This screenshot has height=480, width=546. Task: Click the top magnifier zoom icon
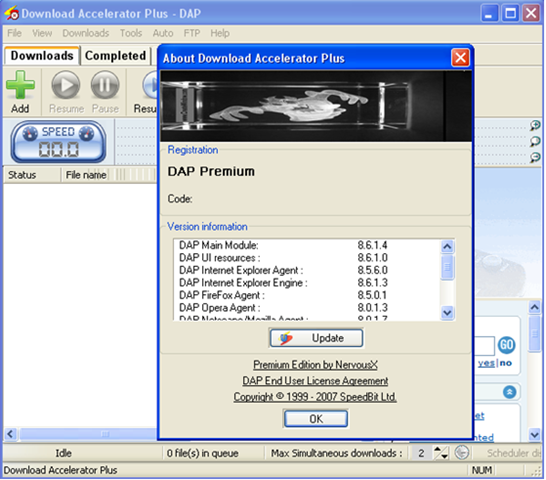point(535,125)
